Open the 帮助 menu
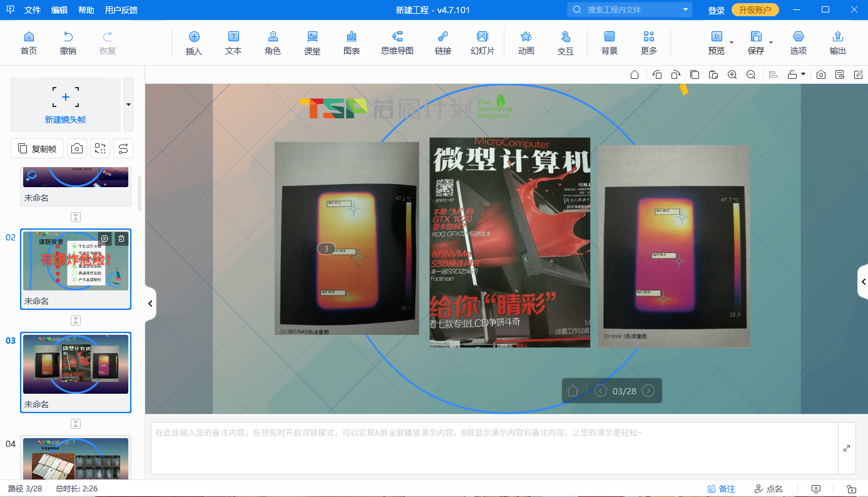Image resolution: width=868 pixels, height=497 pixels. pyautogui.click(x=86, y=10)
